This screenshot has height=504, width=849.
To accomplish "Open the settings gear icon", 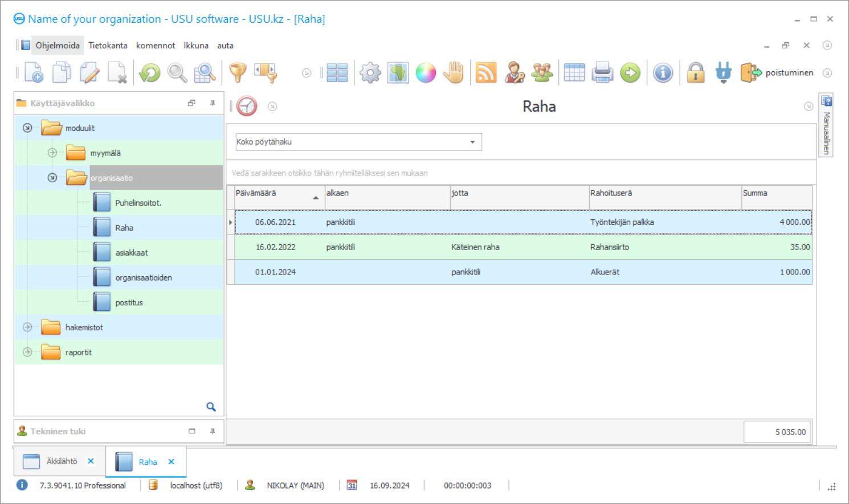I will [x=370, y=73].
